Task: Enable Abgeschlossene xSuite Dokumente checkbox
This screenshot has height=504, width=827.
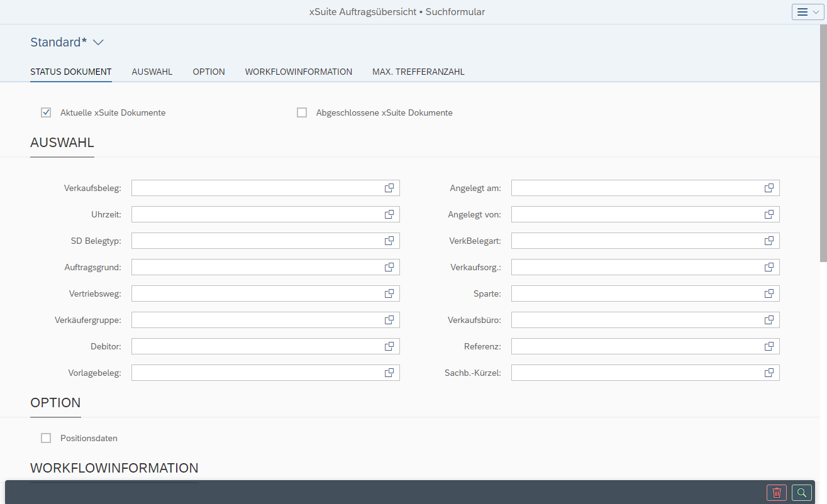Action: coord(302,112)
